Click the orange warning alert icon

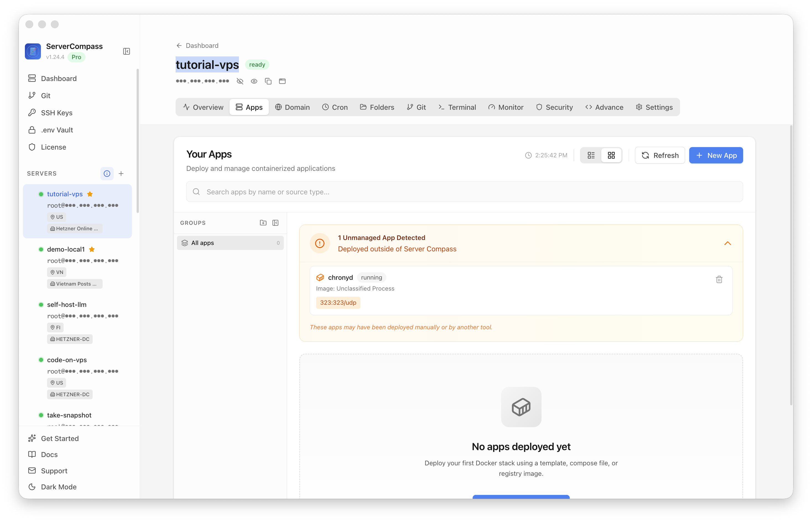pos(320,243)
